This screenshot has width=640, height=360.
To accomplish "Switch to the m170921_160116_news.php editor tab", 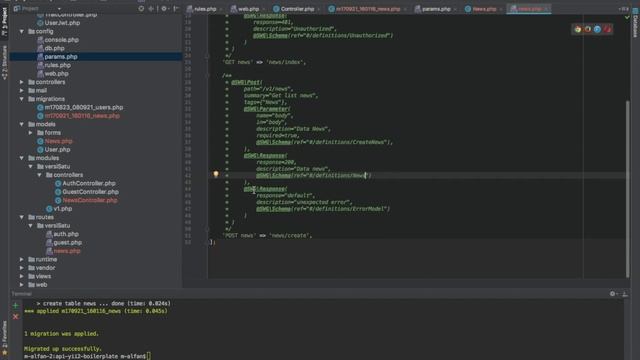I will (x=367, y=9).
